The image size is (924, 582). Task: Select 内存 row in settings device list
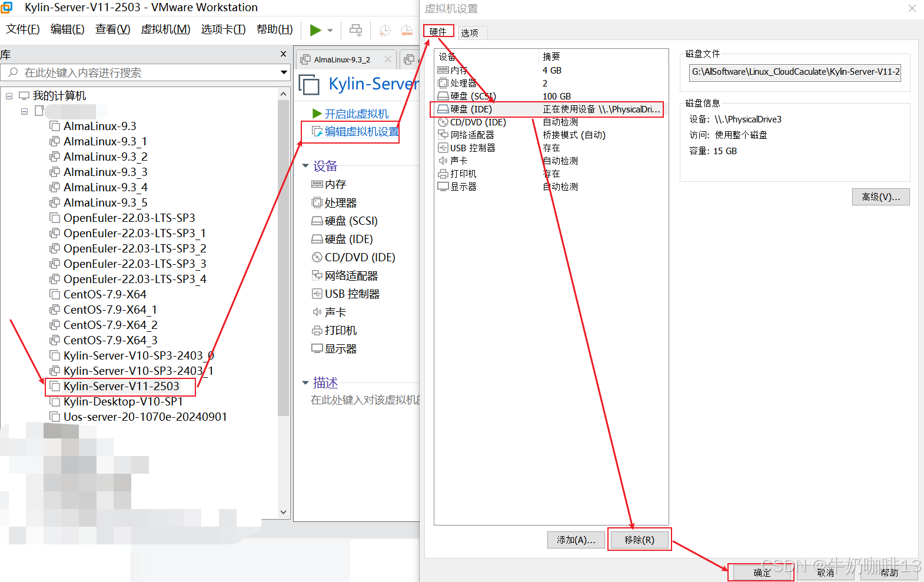click(x=551, y=70)
